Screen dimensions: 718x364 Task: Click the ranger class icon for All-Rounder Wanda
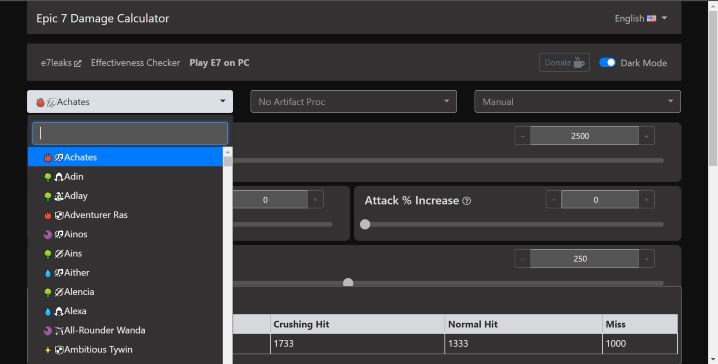(59, 331)
